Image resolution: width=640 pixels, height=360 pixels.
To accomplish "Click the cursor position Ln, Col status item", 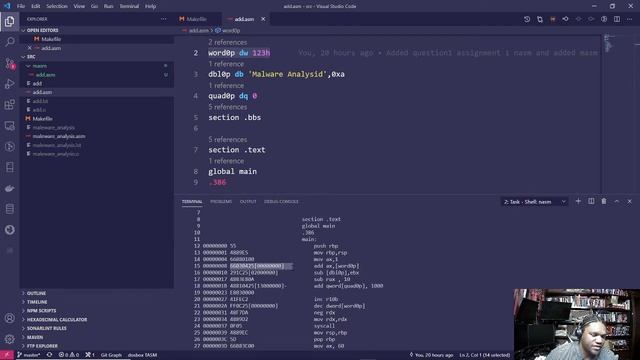I will pyautogui.click(x=484, y=355).
